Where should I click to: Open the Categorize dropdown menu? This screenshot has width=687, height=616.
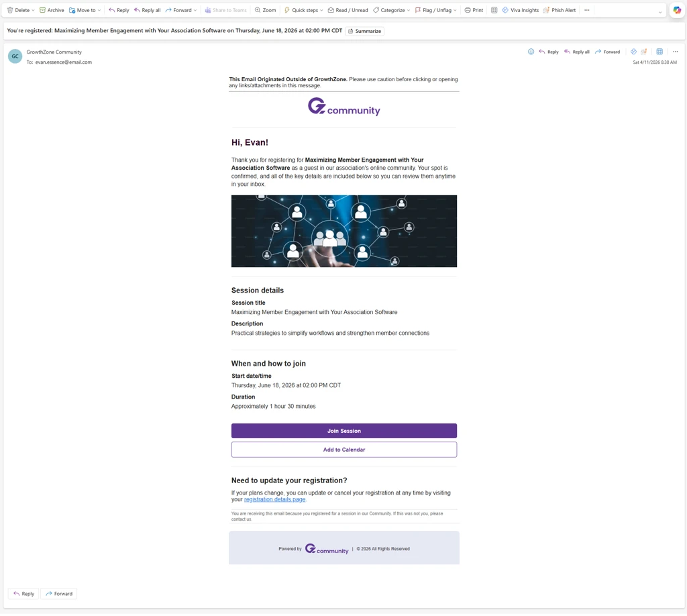408,11
